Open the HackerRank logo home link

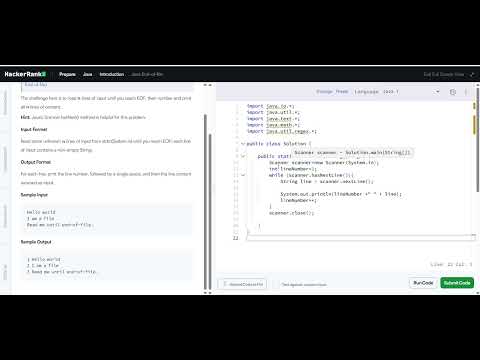[x=25, y=74]
